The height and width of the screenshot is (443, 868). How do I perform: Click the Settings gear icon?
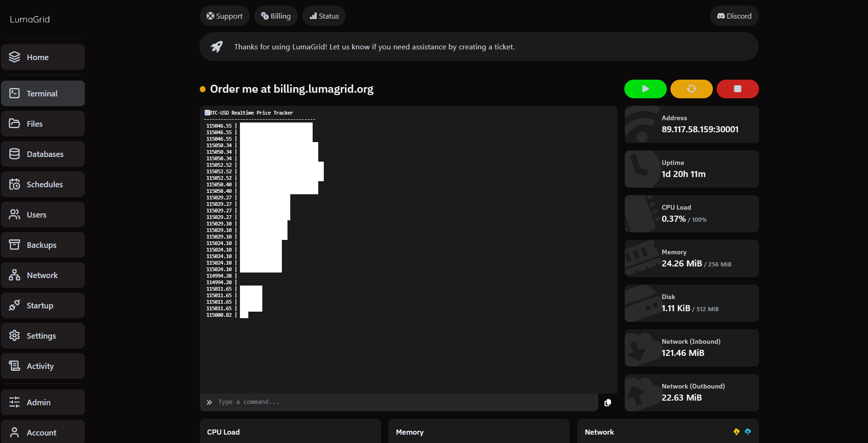(x=14, y=335)
